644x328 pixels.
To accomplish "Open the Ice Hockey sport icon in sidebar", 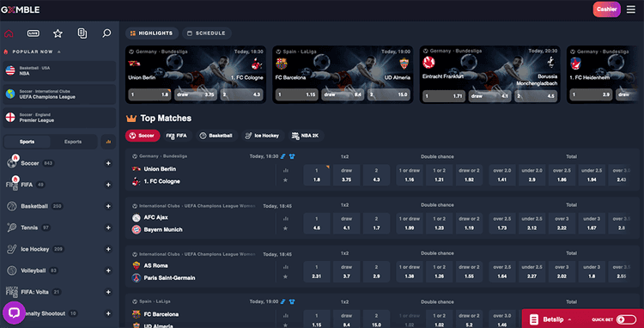I will coord(11,249).
